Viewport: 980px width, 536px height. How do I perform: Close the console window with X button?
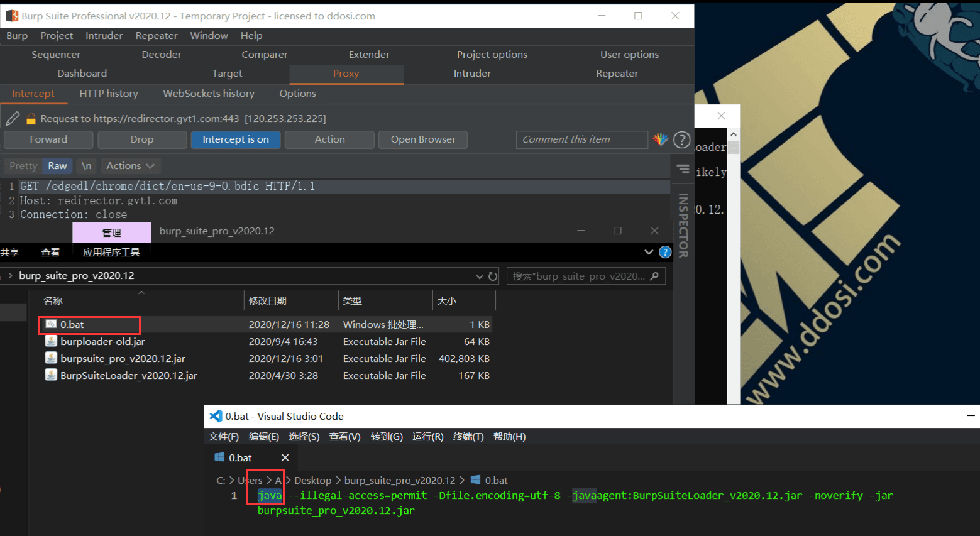721,116
